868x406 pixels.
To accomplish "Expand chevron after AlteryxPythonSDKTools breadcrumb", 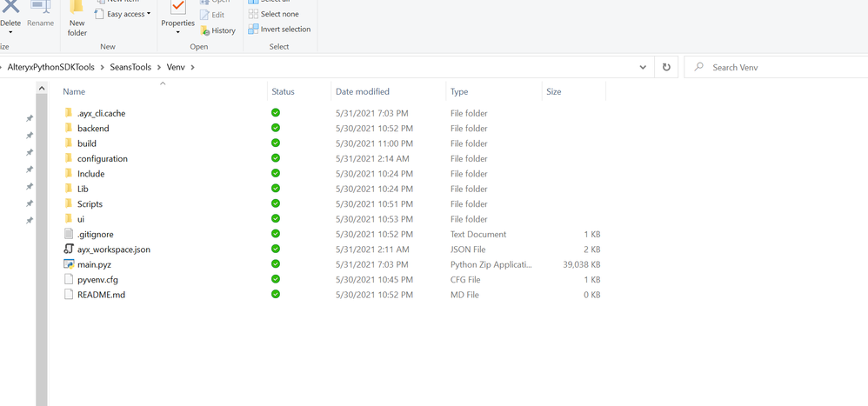I will [103, 67].
